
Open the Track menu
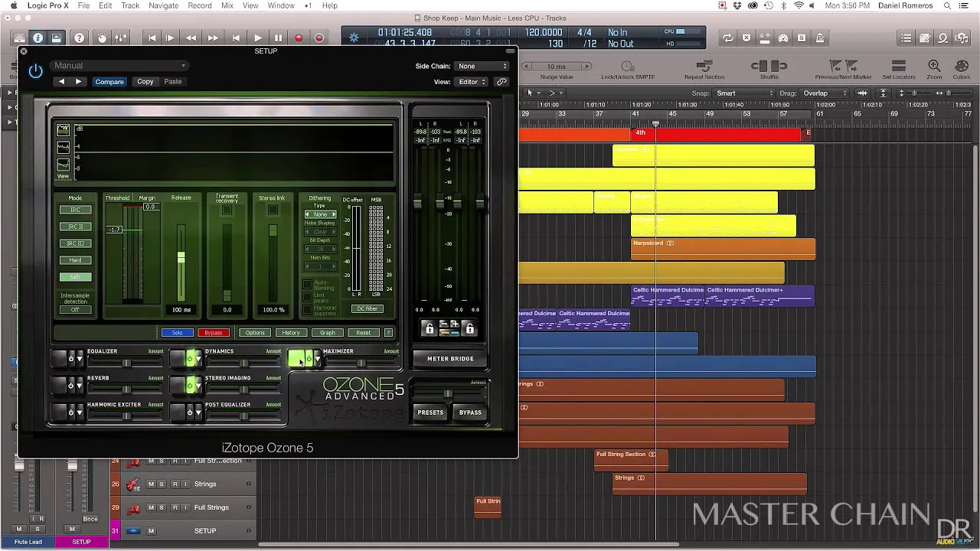[130, 5]
